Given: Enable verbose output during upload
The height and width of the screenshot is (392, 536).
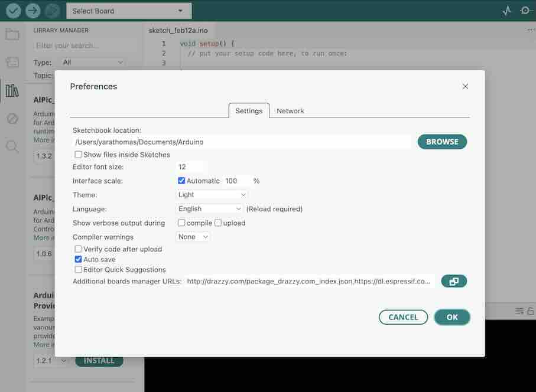Looking at the screenshot, I should coord(218,223).
